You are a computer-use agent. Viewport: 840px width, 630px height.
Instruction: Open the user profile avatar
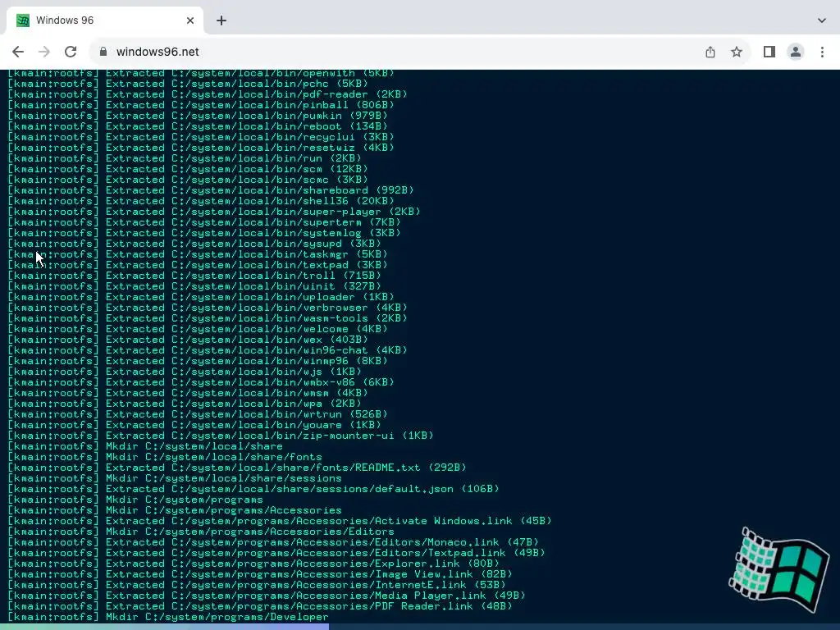click(796, 52)
